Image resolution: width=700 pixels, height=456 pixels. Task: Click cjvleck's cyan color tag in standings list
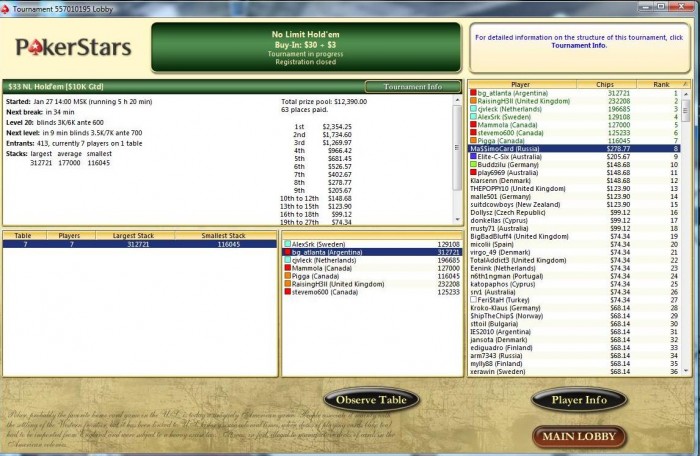[x=473, y=109]
